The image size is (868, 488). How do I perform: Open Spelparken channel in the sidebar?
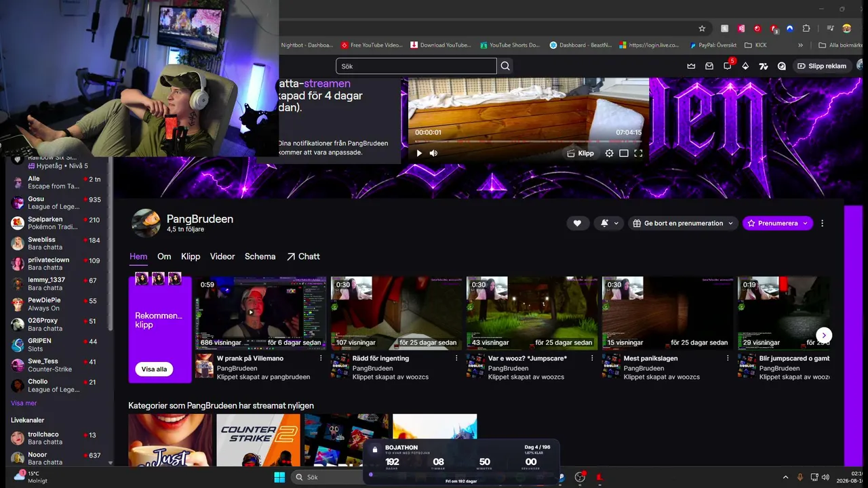point(56,223)
